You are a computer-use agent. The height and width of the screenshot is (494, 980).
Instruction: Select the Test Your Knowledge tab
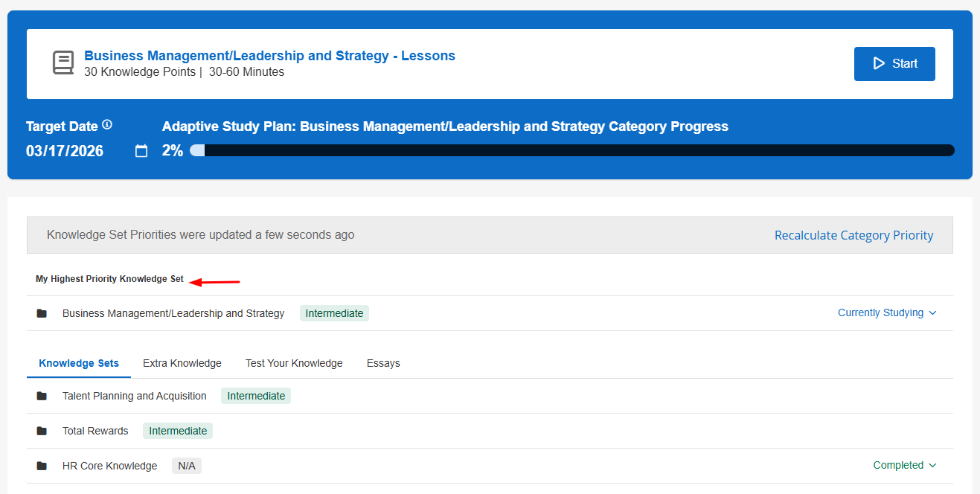click(294, 363)
